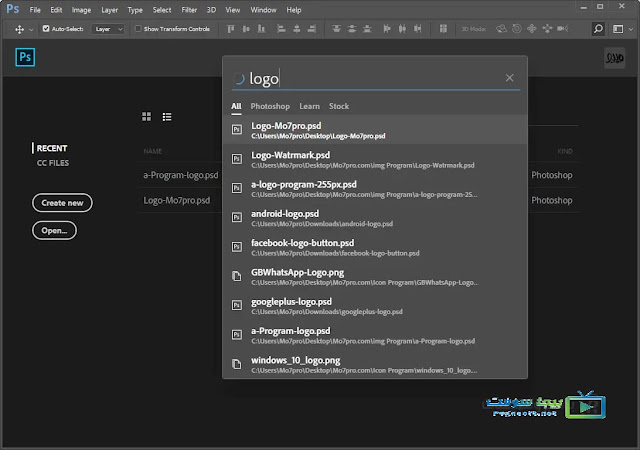Open a-Program-logo.psd search result

tap(375, 335)
